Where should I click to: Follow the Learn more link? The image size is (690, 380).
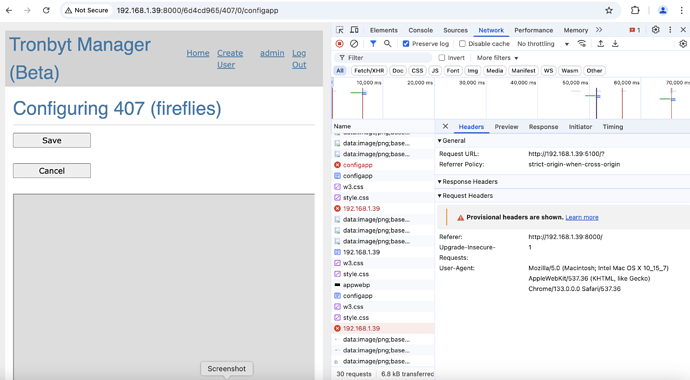pos(582,217)
